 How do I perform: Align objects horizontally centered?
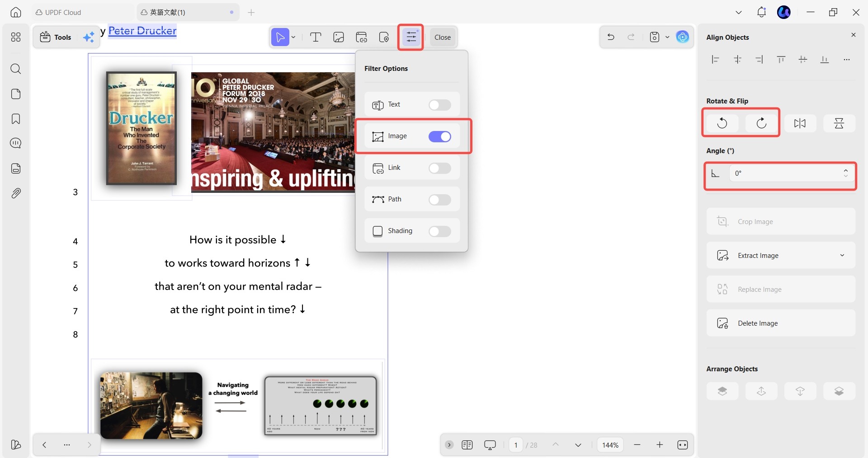click(x=737, y=60)
